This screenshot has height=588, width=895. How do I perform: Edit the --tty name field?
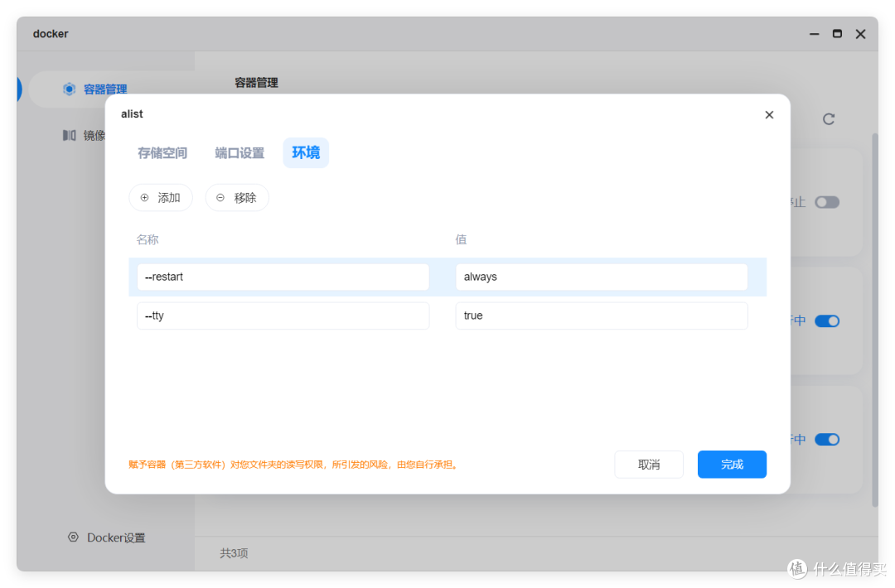pos(283,316)
